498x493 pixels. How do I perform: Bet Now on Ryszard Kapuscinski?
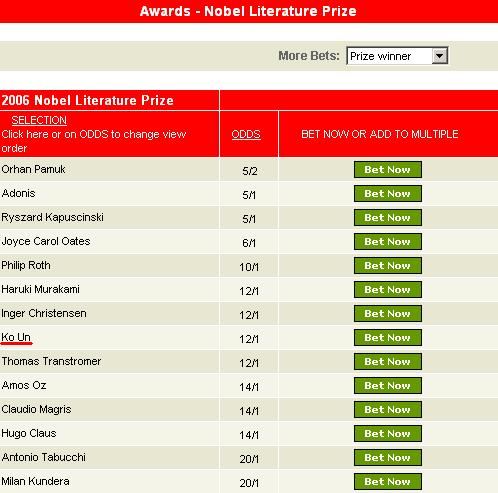click(388, 218)
